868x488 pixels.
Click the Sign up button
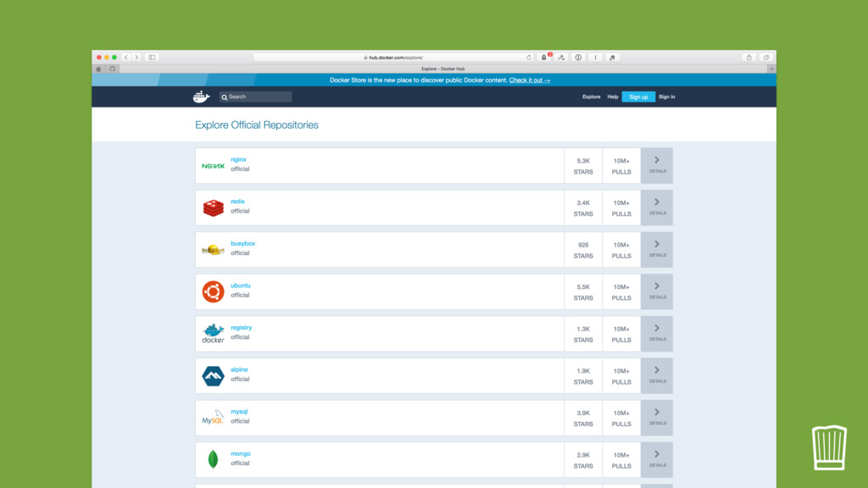point(638,97)
